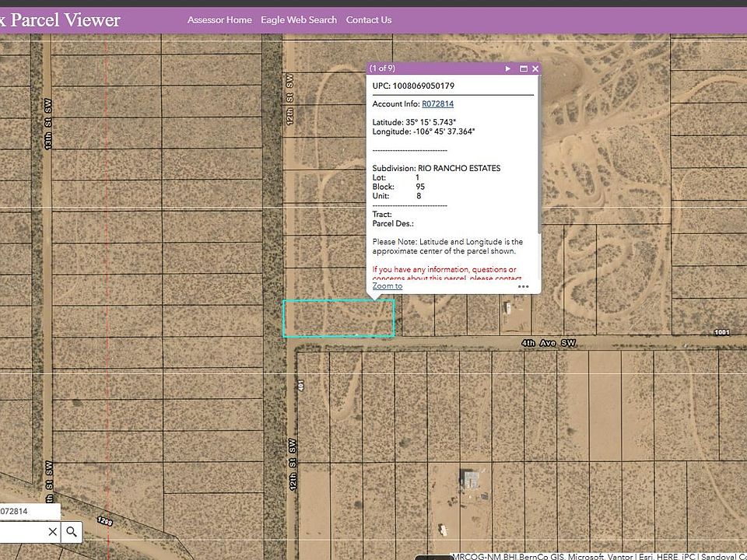
Task: Show next feature in popup
Action: (x=508, y=68)
